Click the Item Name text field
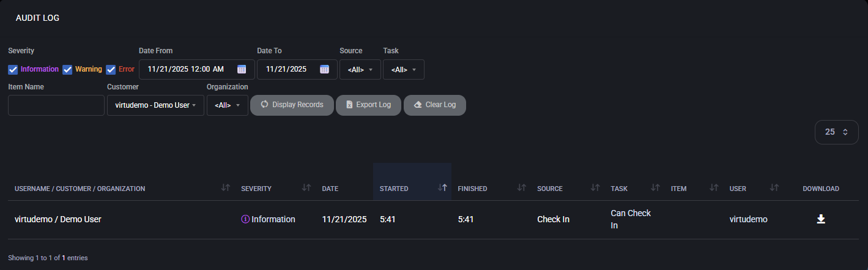868x270 pixels. (56, 105)
